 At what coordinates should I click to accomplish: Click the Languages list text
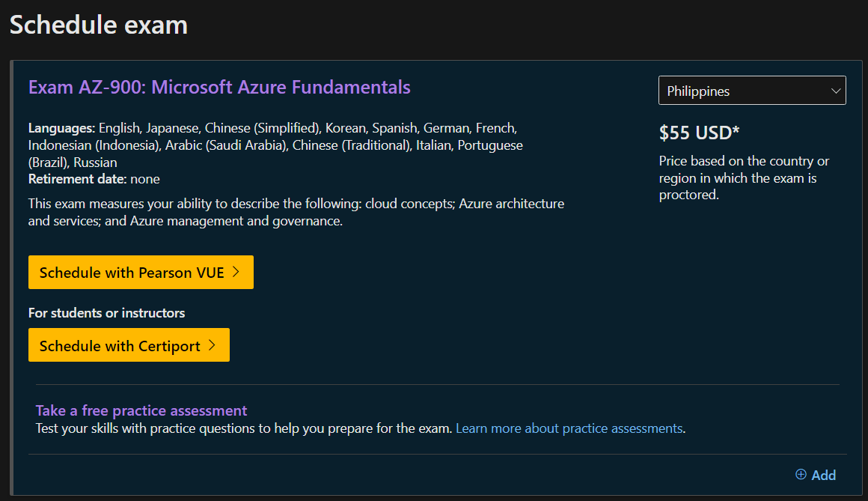(x=275, y=145)
